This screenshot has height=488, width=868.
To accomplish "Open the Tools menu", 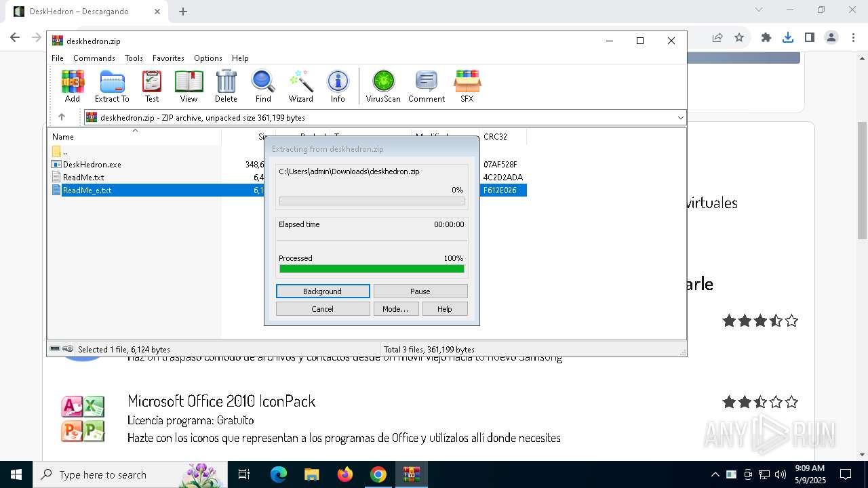I will click(x=134, y=58).
